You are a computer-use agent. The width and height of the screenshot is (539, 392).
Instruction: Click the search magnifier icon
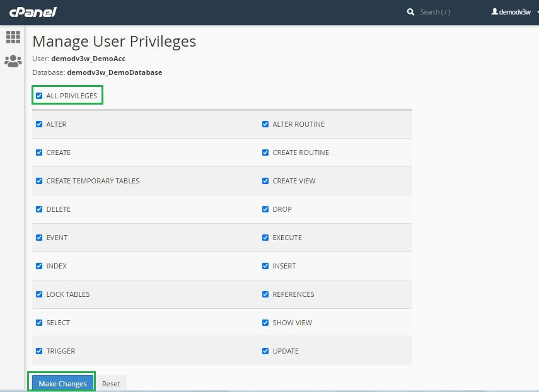click(410, 12)
